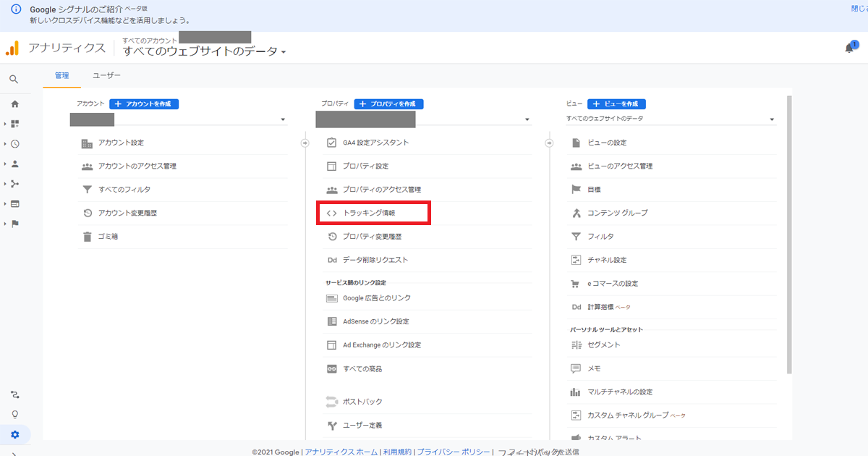Open the notifications bell icon

849,48
